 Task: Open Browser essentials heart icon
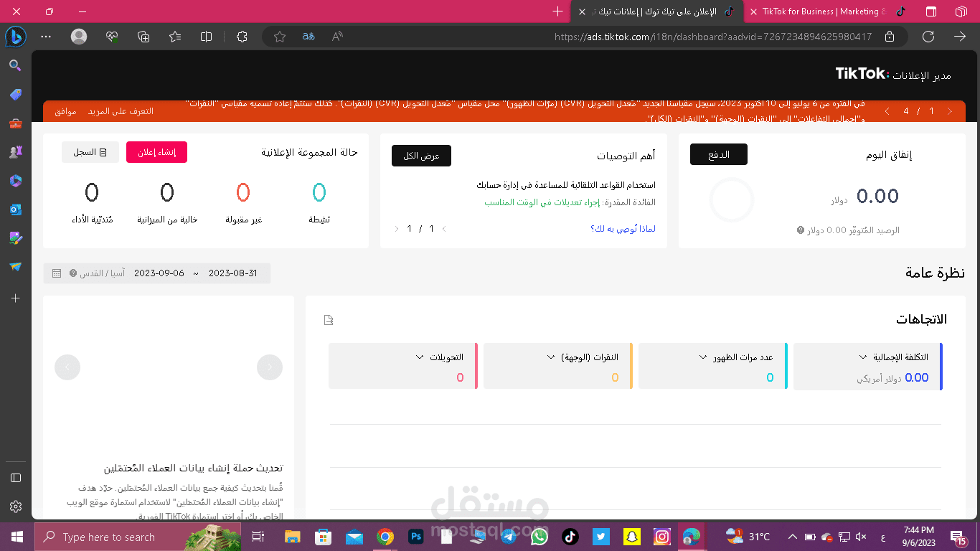(x=112, y=37)
